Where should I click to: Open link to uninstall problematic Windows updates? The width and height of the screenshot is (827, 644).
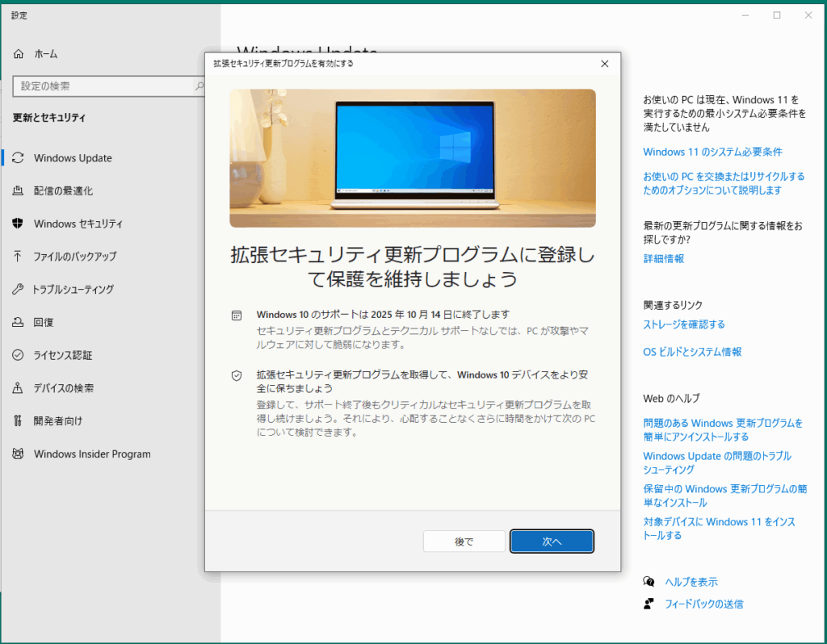tap(723, 429)
